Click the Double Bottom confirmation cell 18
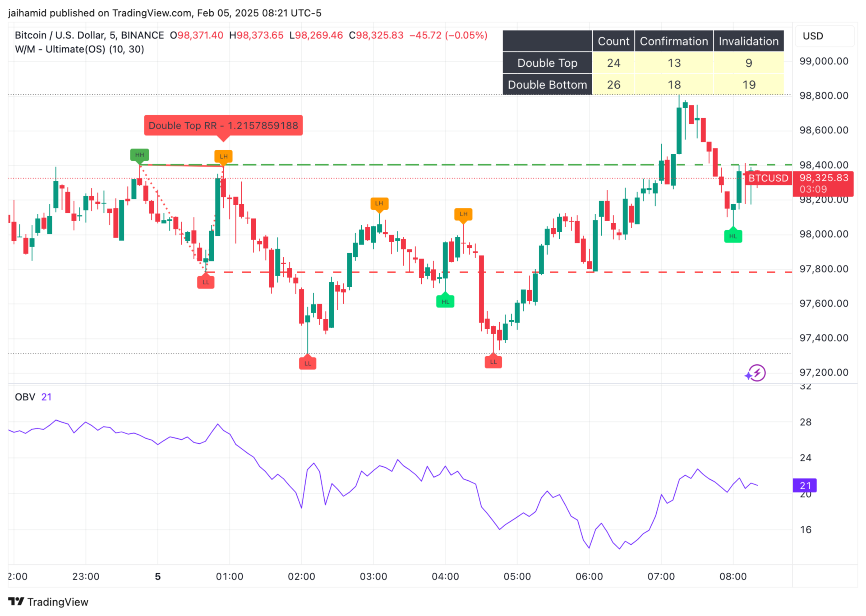 (x=674, y=84)
